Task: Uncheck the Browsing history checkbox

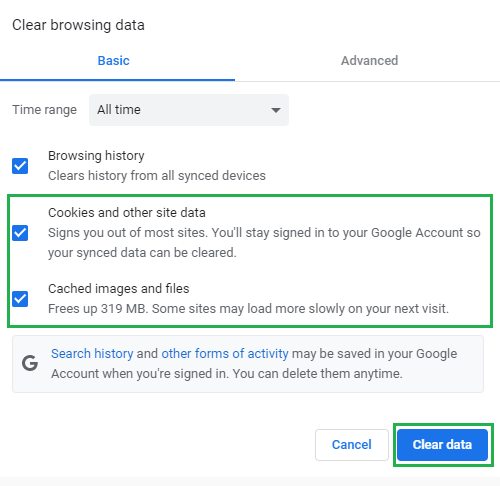Action: point(20,166)
